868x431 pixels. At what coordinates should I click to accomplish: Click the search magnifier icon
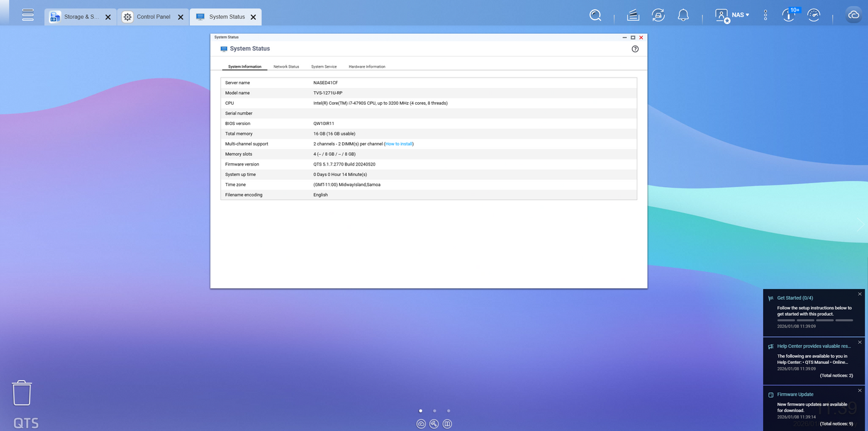595,15
